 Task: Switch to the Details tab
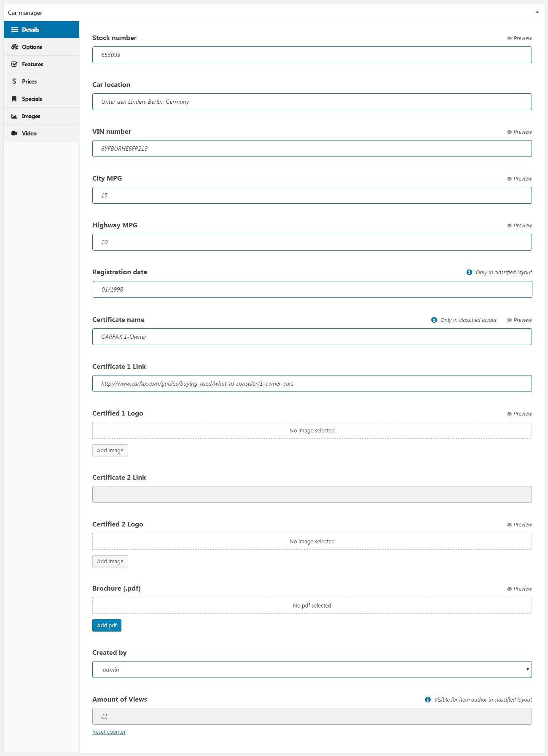[x=41, y=30]
